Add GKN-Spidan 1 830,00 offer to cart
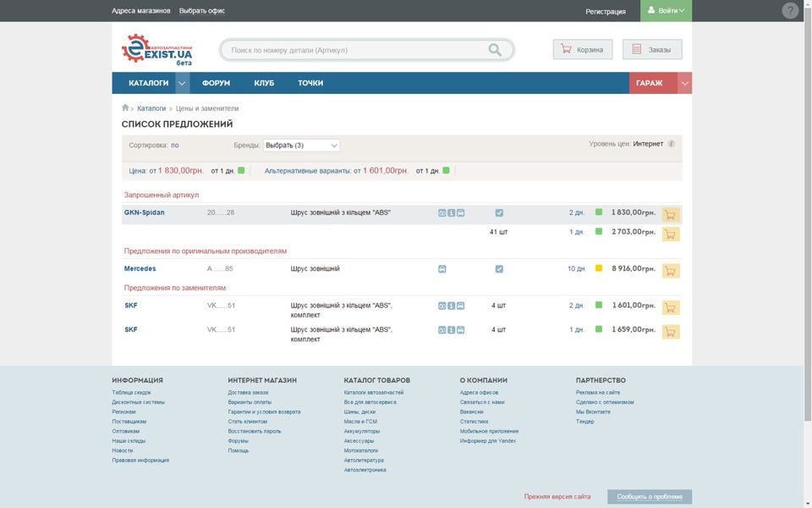The height and width of the screenshot is (508, 812). pos(671,215)
